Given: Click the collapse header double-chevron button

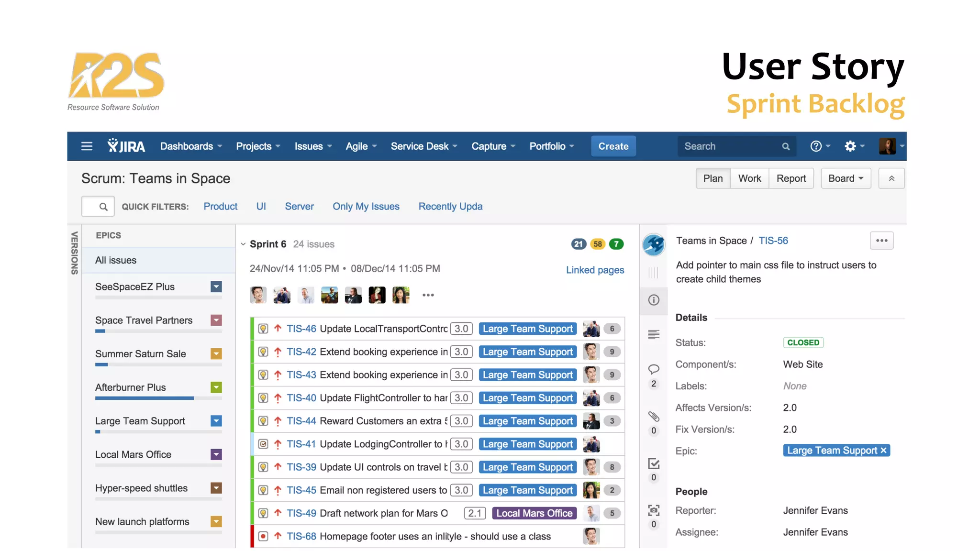Looking at the screenshot, I should coord(891,178).
